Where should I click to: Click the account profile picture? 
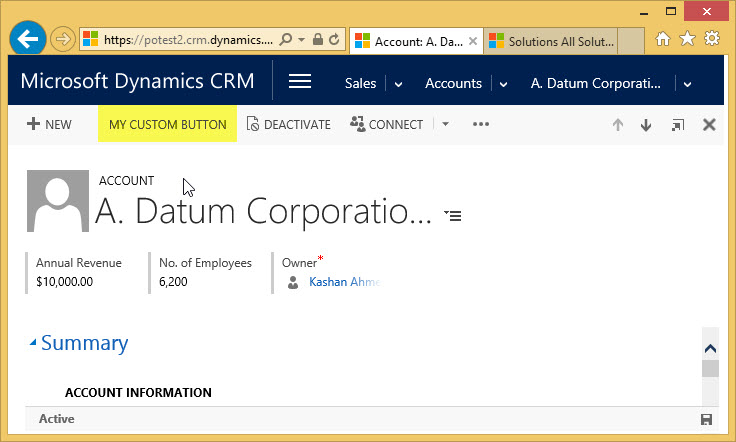click(x=58, y=201)
